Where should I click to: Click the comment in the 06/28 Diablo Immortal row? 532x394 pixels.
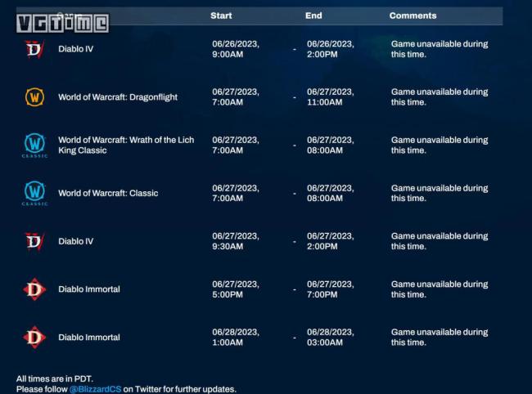440,338
